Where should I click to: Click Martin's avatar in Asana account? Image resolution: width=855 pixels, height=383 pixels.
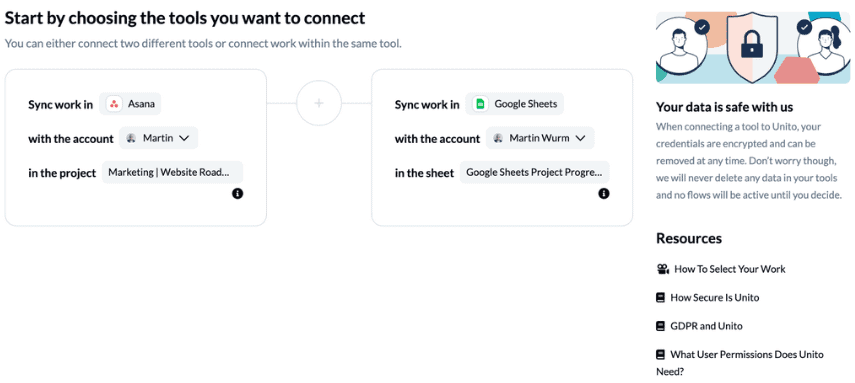131,139
